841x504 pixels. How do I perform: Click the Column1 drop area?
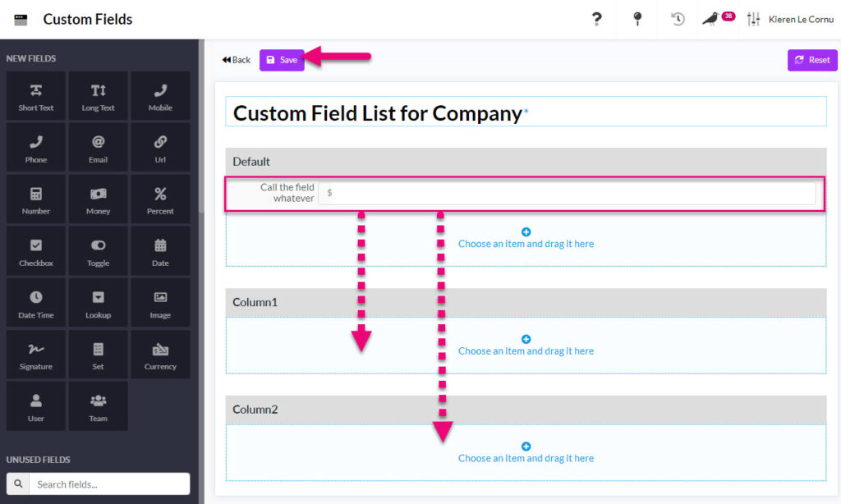pos(526,346)
